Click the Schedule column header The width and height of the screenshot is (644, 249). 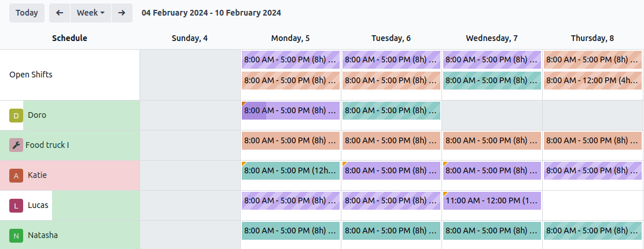tap(69, 38)
